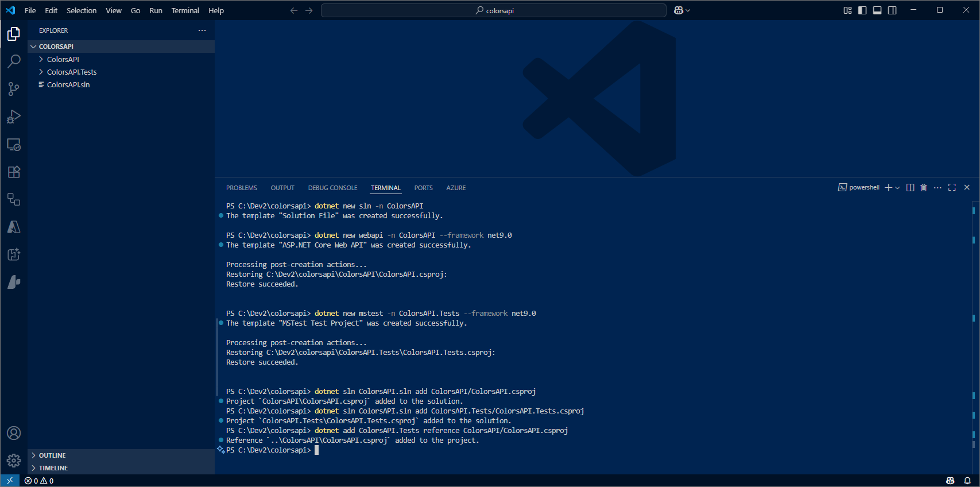Toggle primary side bar visibility

pos(862,10)
